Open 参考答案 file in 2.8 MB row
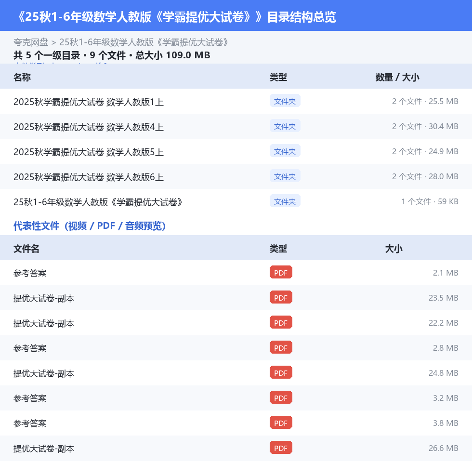The width and height of the screenshot is (472, 476). (30, 348)
